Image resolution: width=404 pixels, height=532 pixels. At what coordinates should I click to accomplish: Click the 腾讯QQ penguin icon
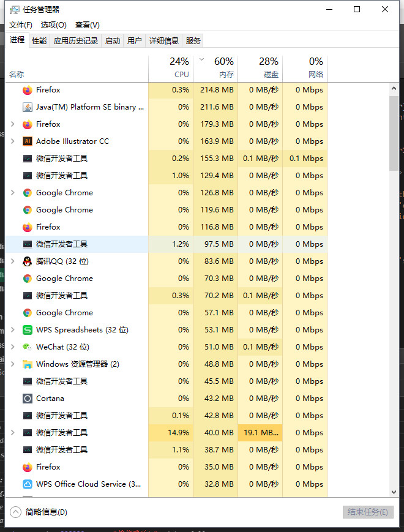tap(28, 261)
